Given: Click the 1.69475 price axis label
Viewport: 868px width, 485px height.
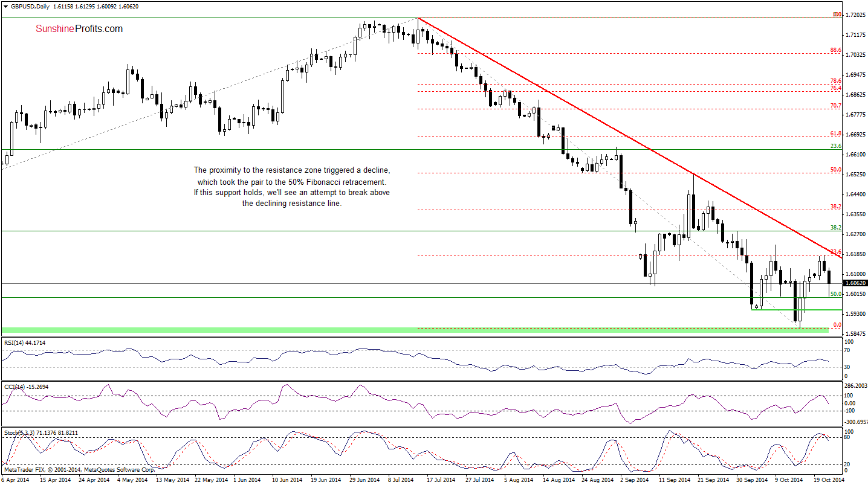Looking at the screenshot, I should click(857, 75).
